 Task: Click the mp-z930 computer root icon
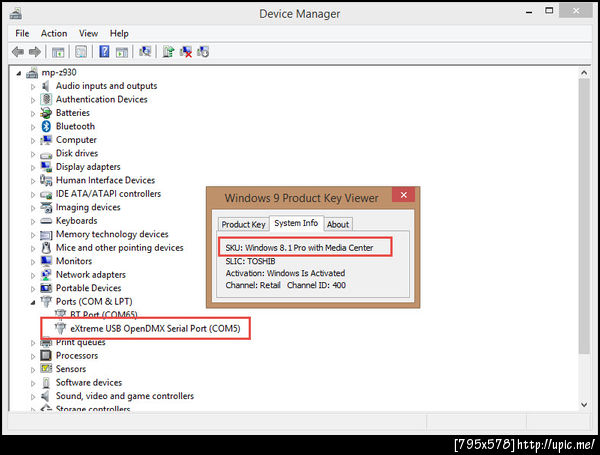[x=32, y=72]
